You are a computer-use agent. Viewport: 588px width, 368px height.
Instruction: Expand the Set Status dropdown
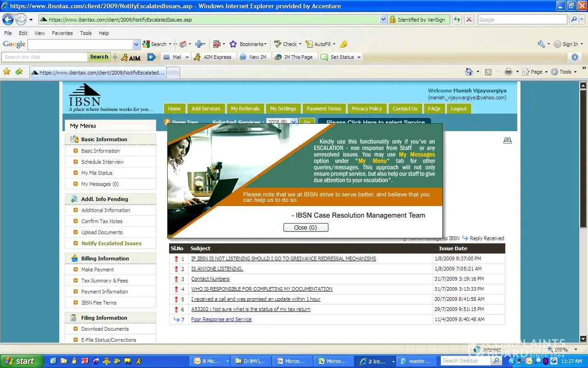(x=359, y=57)
